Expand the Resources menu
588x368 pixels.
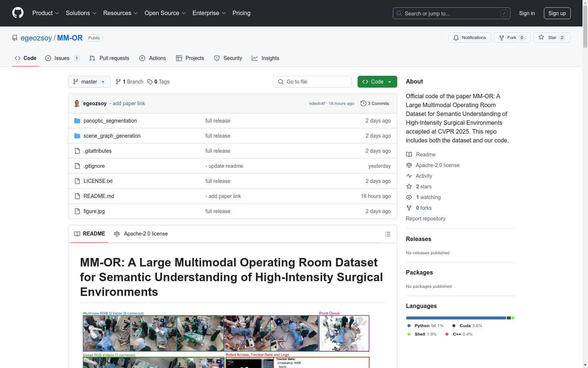tap(121, 13)
